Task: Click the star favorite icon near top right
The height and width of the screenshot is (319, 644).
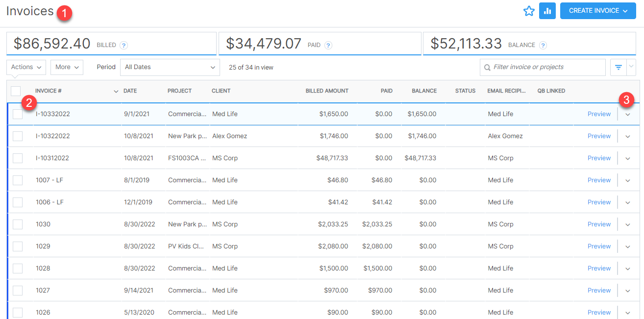Action: (x=529, y=10)
